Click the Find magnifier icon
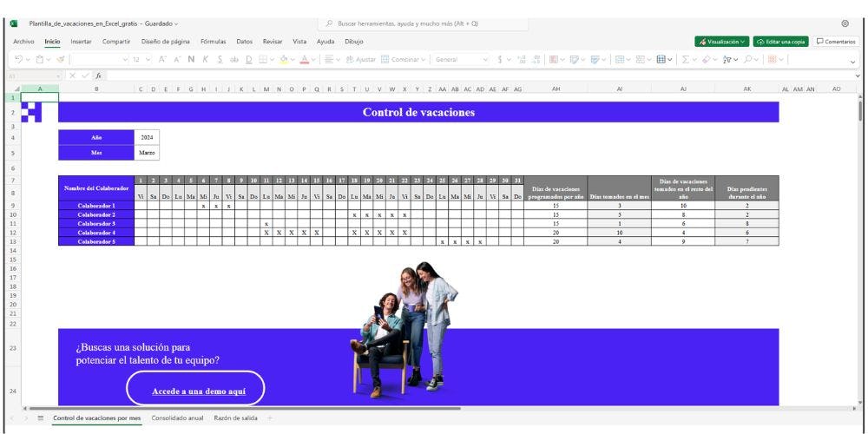The width and height of the screenshot is (868, 434). tap(748, 59)
